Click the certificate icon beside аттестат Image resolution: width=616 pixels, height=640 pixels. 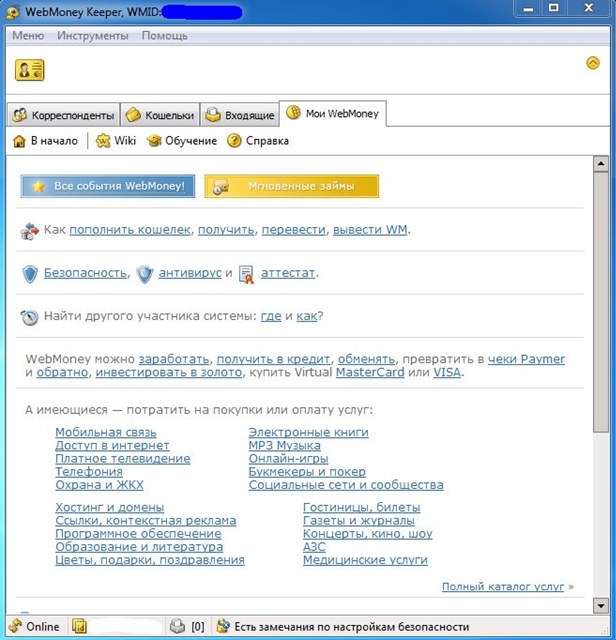click(x=246, y=275)
